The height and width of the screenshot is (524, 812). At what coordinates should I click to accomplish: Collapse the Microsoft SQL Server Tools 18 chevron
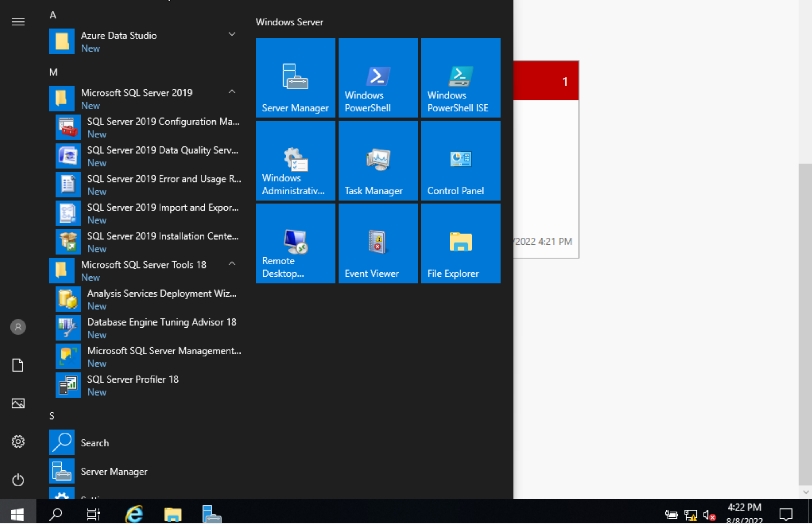[232, 263]
